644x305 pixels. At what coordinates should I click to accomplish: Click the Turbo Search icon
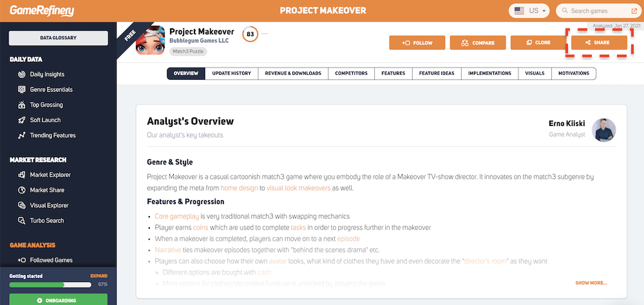(x=22, y=221)
